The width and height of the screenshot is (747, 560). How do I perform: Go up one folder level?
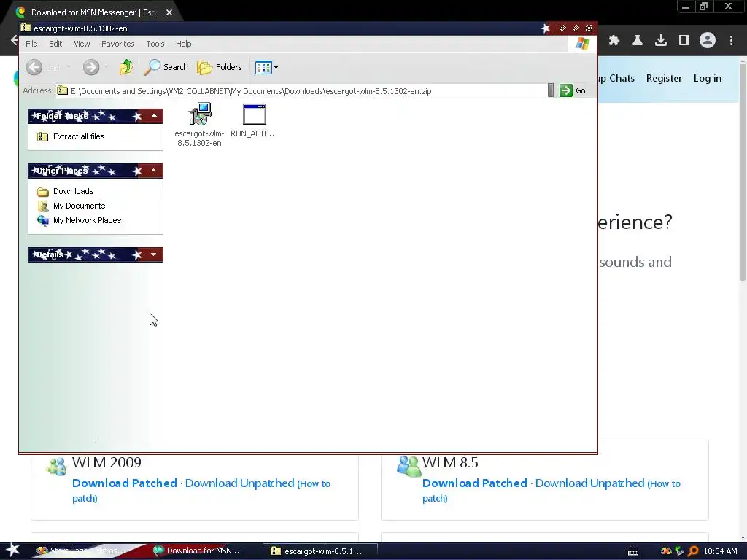[x=125, y=67]
